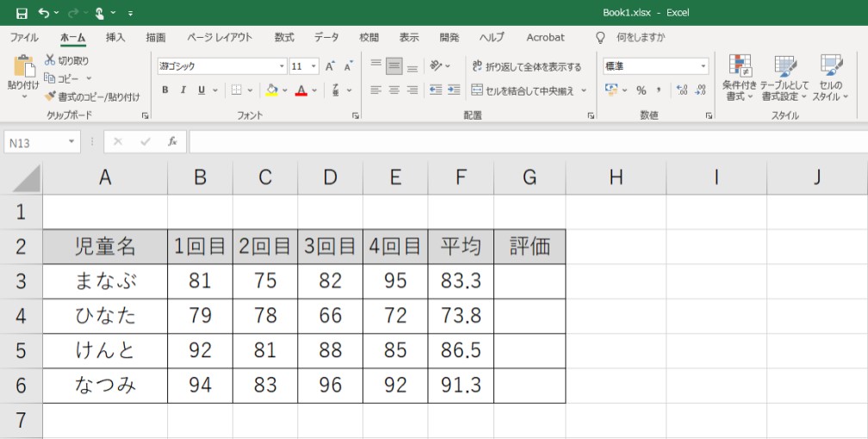The image size is (868, 439).
Task: Align text right
Action: [412, 90]
